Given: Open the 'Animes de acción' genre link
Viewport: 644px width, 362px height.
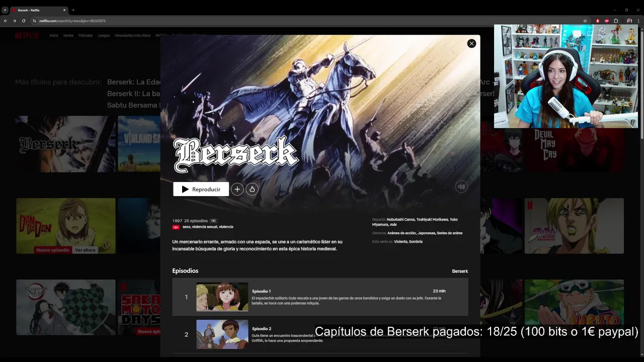Looking at the screenshot, I should [401, 233].
